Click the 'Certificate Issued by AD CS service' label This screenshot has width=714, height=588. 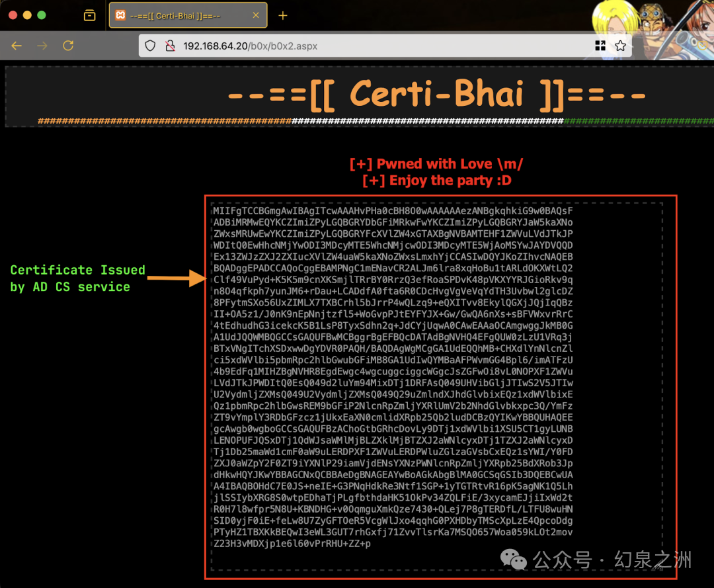tap(77, 278)
